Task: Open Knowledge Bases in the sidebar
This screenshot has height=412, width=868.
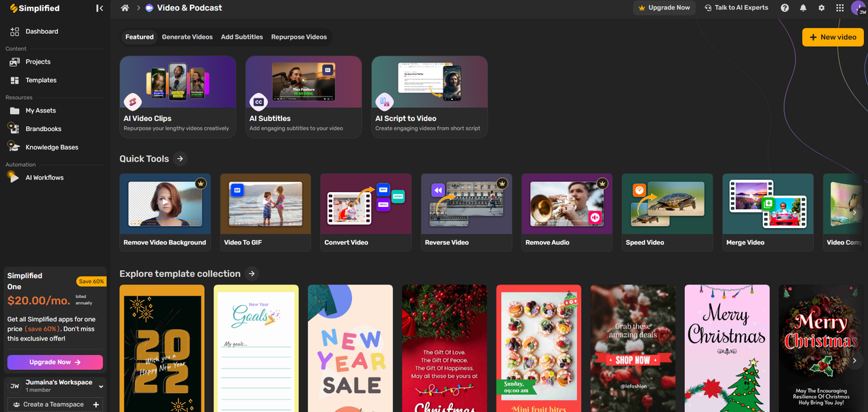Action: [x=53, y=147]
